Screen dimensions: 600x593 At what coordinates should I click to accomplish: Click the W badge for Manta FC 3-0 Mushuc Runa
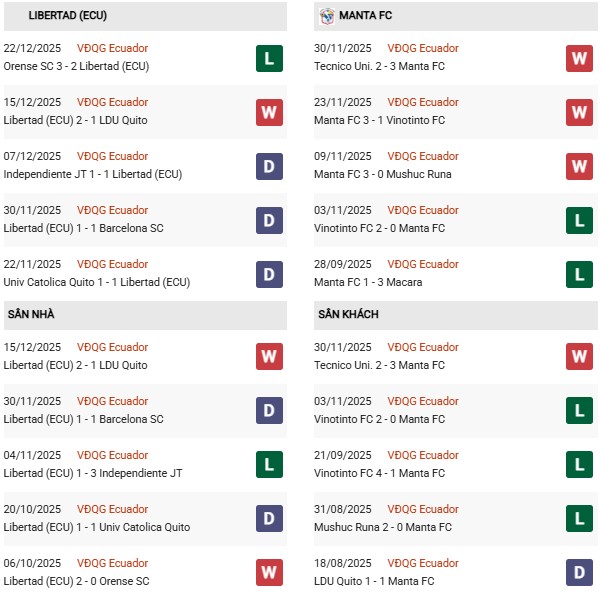(579, 166)
